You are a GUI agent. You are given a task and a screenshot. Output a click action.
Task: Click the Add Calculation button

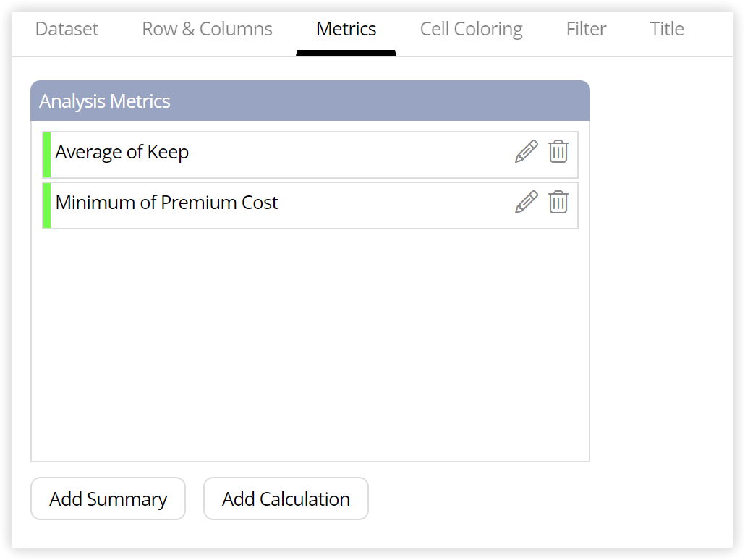tap(286, 499)
